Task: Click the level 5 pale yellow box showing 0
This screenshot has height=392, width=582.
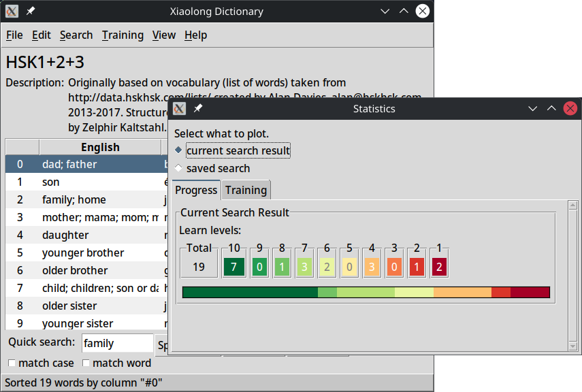Action: tap(349, 267)
